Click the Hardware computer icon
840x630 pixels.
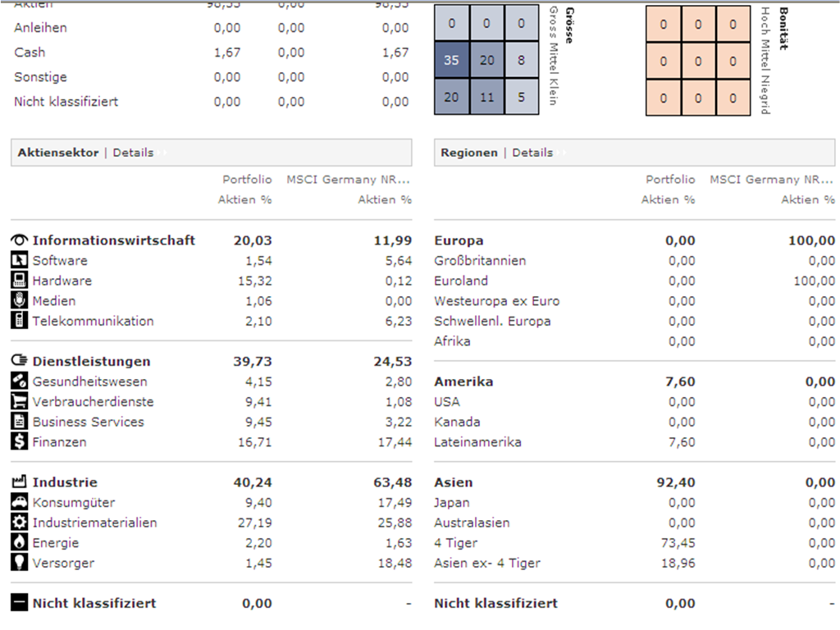coord(20,281)
